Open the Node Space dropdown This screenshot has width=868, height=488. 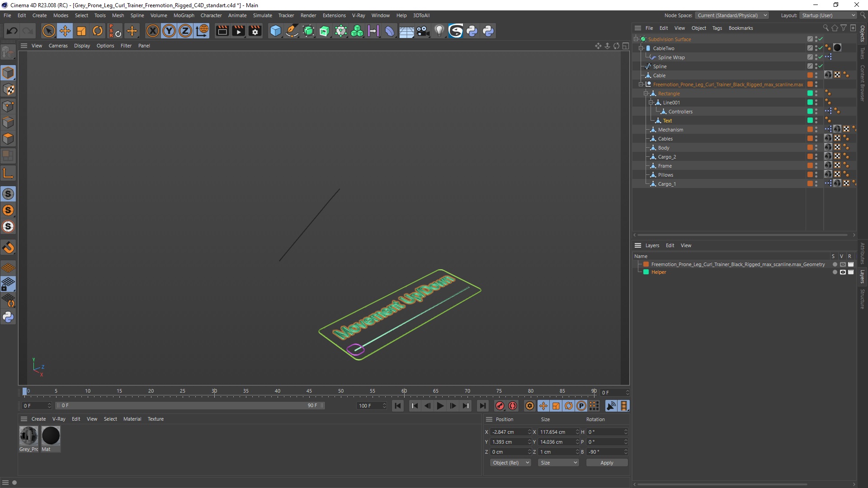[731, 15]
